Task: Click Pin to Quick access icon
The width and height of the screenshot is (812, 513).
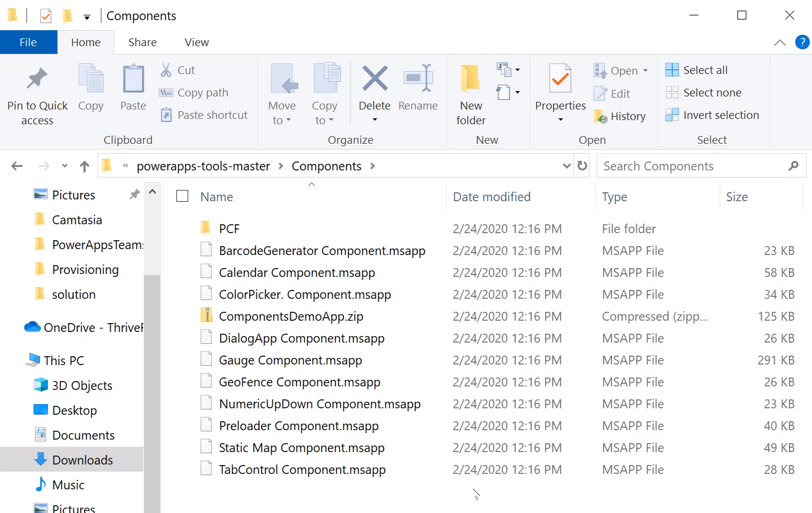Action: point(37,79)
